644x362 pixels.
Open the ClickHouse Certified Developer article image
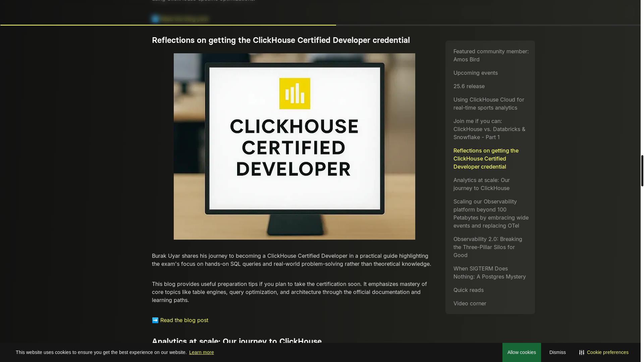pos(294,146)
